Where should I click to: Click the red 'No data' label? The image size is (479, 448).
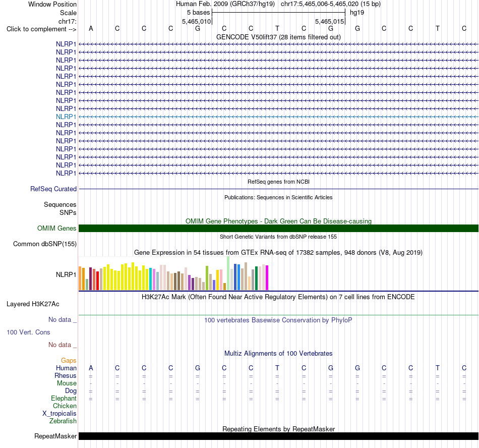click(63, 345)
